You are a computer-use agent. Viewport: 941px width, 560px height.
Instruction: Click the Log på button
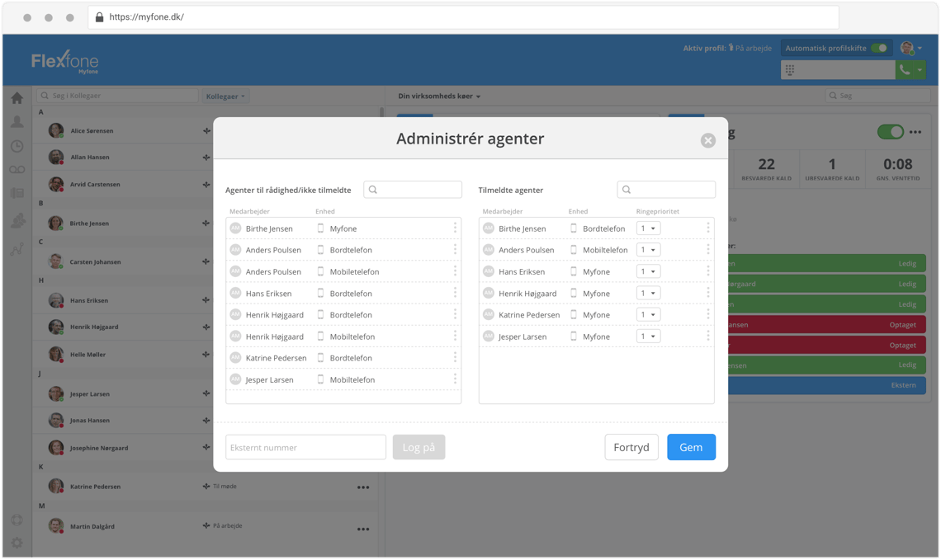point(418,447)
